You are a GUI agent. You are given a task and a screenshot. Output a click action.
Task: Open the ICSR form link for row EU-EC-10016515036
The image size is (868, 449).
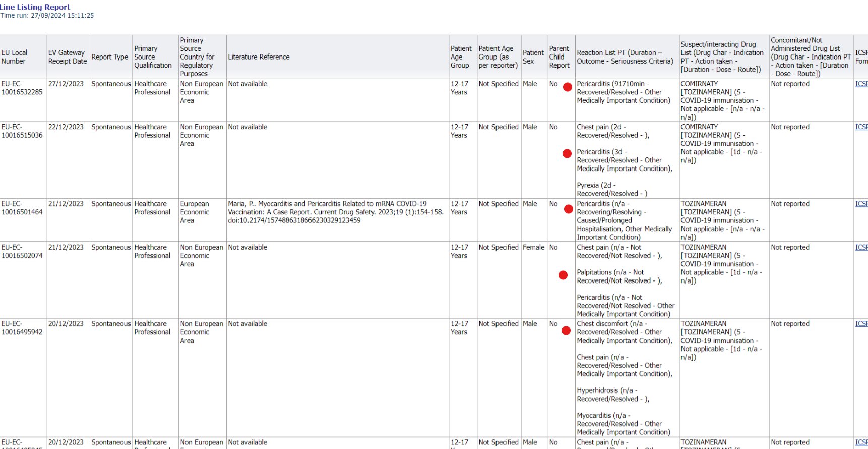(x=861, y=127)
